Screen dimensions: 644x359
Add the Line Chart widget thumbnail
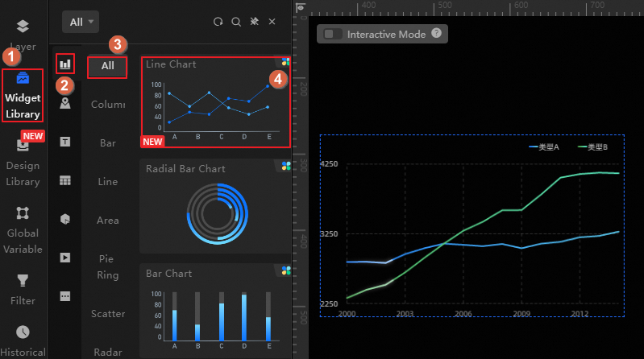(216, 102)
